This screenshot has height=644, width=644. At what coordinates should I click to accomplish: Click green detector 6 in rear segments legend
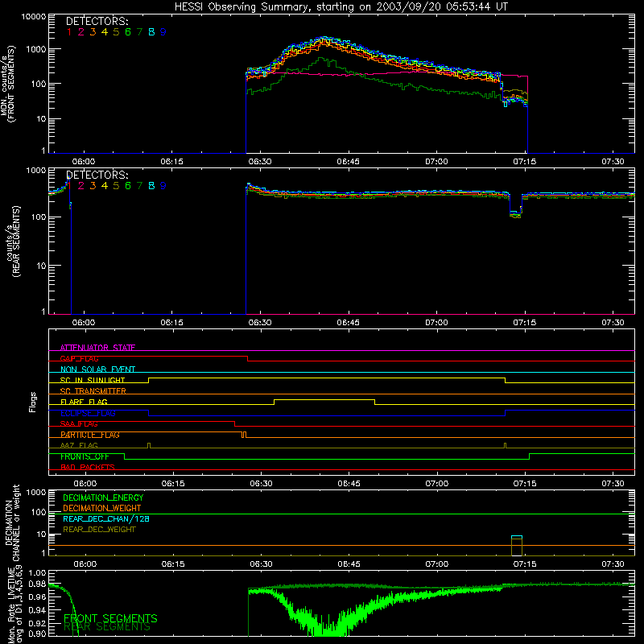click(128, 186)
